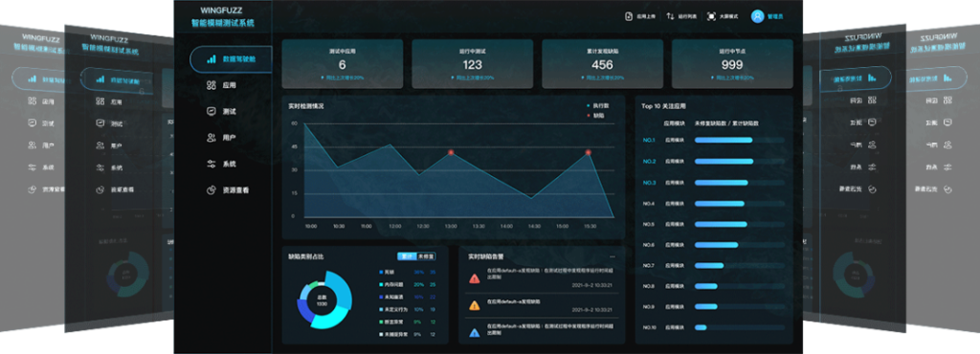980x354 pixels.
Task: Click the trend arrow on 运行中节点 card
Action: [713, 78]
